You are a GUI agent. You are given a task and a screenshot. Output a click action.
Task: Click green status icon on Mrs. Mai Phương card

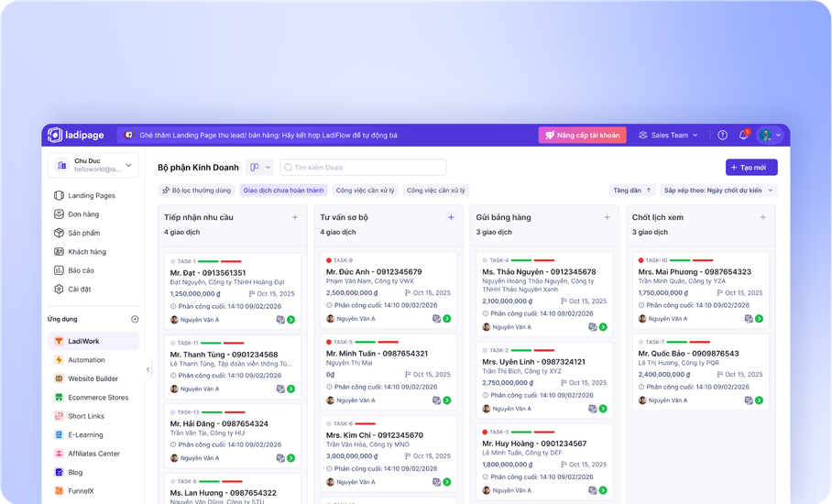point(759,319)
